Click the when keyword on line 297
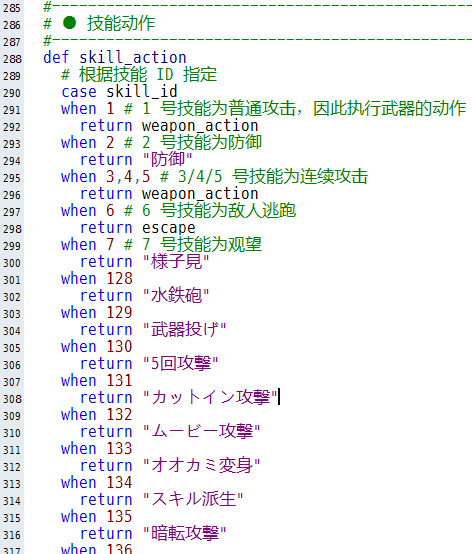472x554 pixels. pos(78,211)
